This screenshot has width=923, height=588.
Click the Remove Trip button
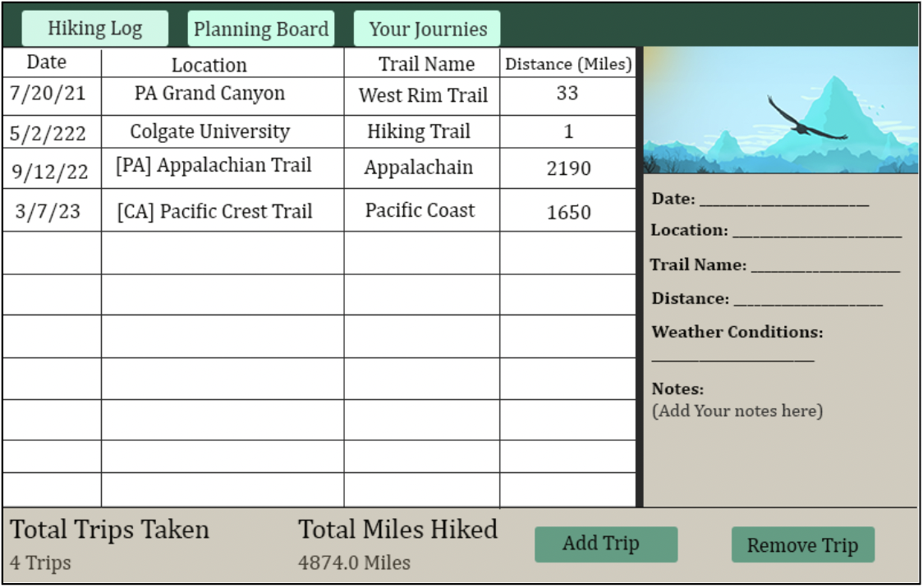[x=802, y=544]
